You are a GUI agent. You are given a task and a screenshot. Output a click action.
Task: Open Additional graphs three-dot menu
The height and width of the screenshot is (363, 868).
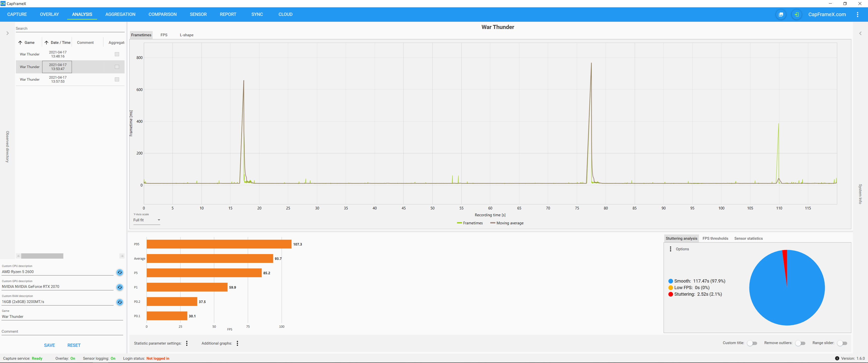(x=237, y=343)
